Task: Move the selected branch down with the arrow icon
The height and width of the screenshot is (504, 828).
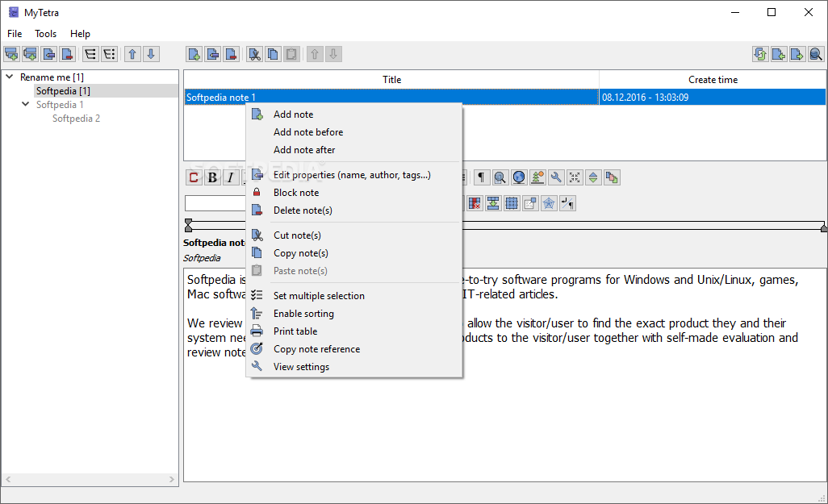Action: click(x=151, y=54)
